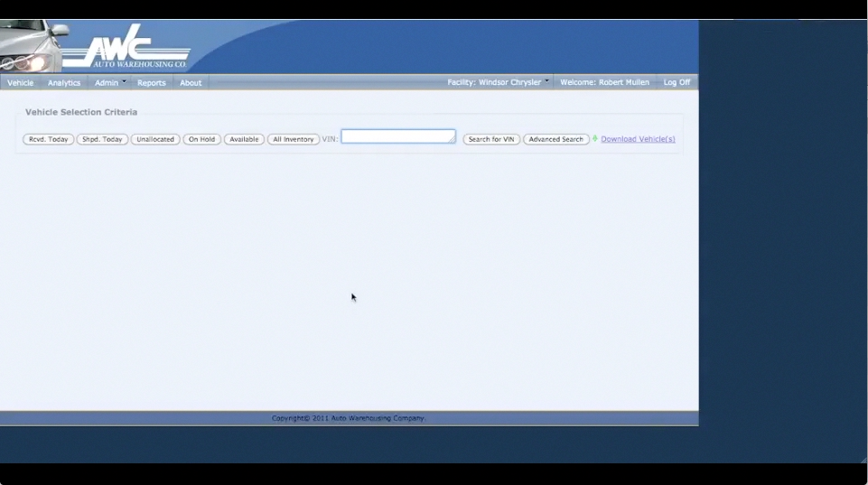The width and height of the screenshot is (868, 485).
Task: Open the About page
Action: [x=191, y=83]
